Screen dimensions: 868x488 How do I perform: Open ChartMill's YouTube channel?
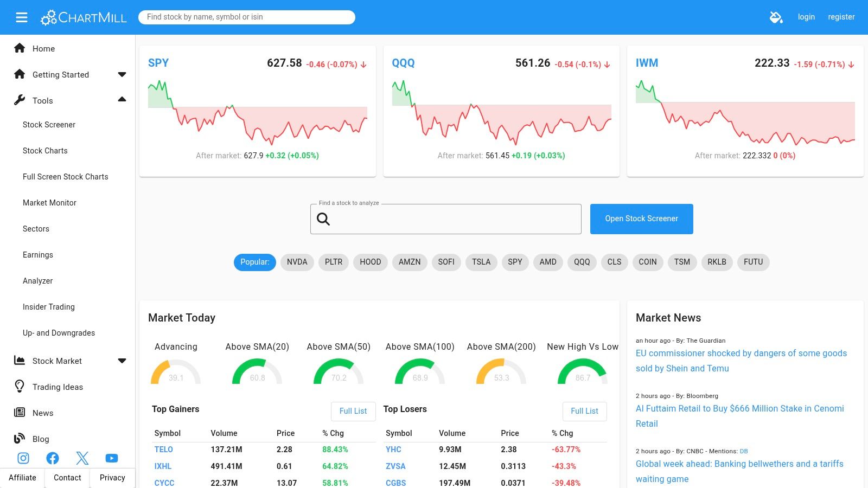click(112, 458)
